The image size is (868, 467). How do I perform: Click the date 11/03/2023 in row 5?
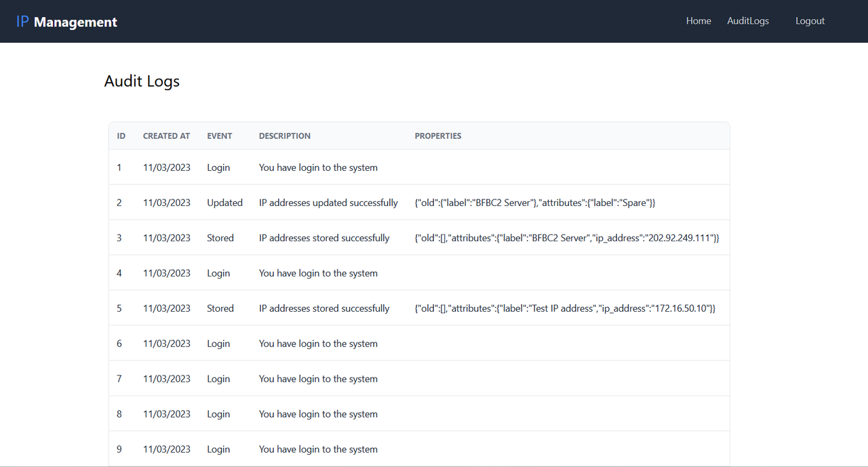point(167,308)
